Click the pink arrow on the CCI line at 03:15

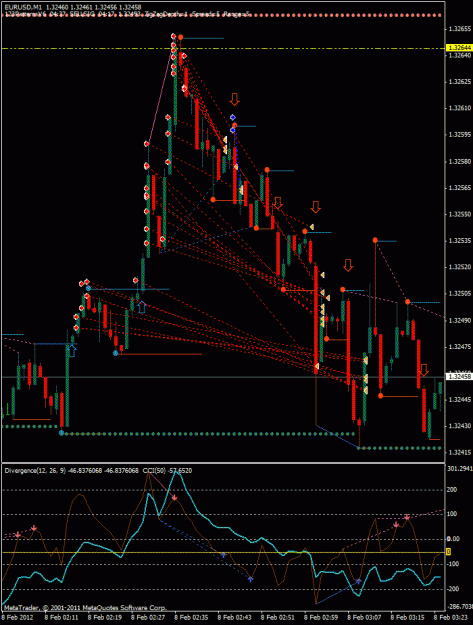click(x=407, y=518)
